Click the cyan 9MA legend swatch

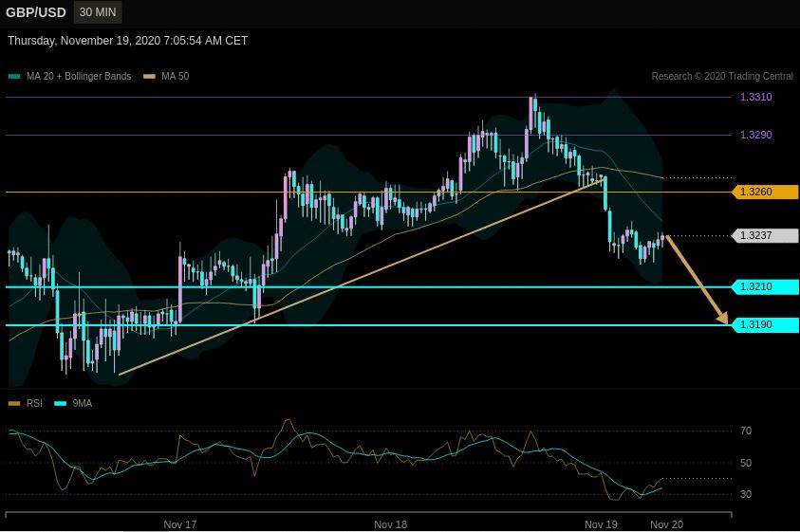[x=60, y=403]
